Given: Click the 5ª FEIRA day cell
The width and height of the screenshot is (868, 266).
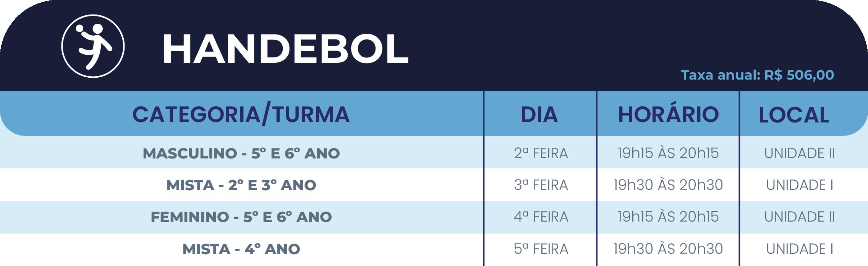Looking at the screenshot, I should click(541, 249).
